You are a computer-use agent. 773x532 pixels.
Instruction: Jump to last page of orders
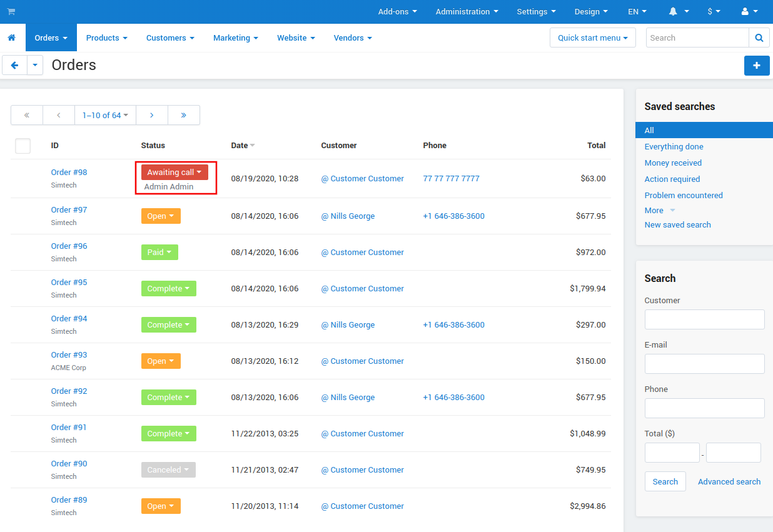tap(184, 115)
